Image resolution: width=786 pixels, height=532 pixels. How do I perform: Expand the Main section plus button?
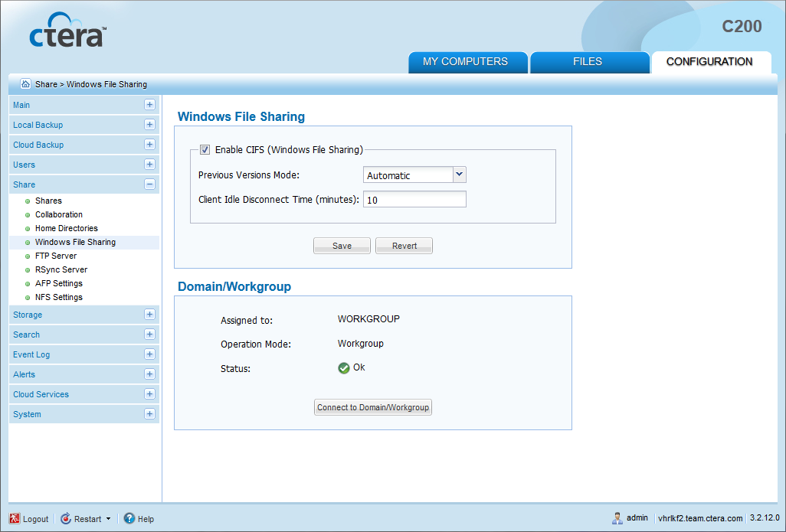click(x=149, y=105)
